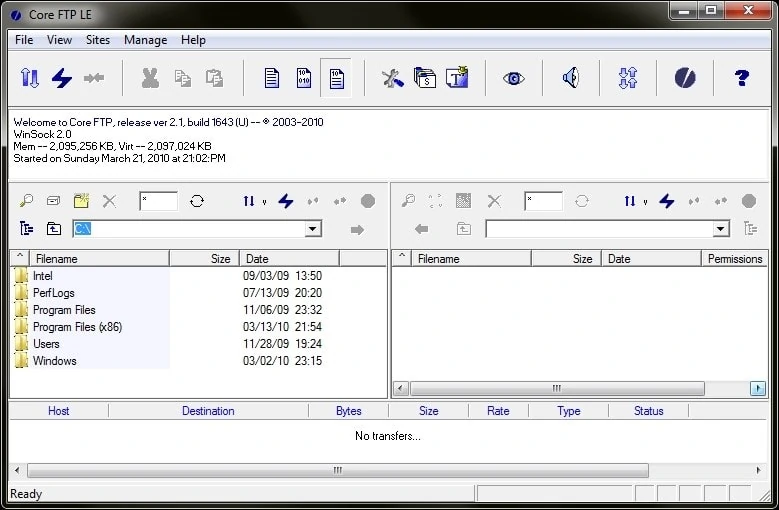Open Site Manager connect icon in main toolbar

(x=29, y=78)
